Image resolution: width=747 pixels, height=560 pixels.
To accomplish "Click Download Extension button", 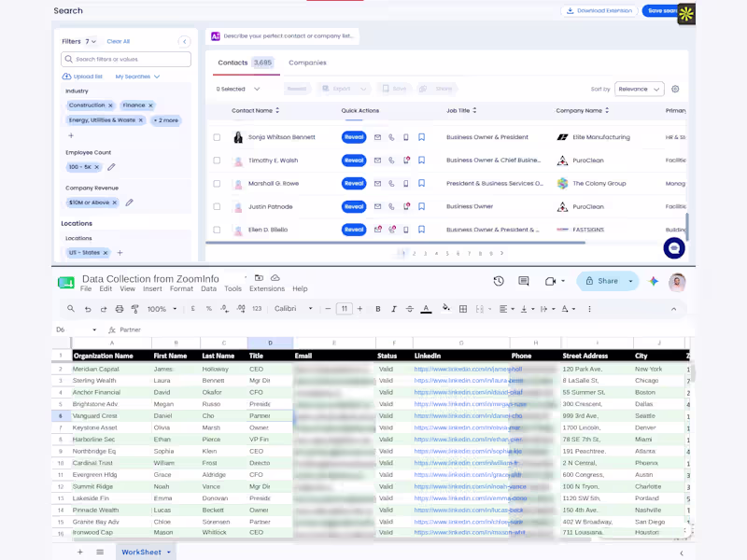I will pos(599,10).
